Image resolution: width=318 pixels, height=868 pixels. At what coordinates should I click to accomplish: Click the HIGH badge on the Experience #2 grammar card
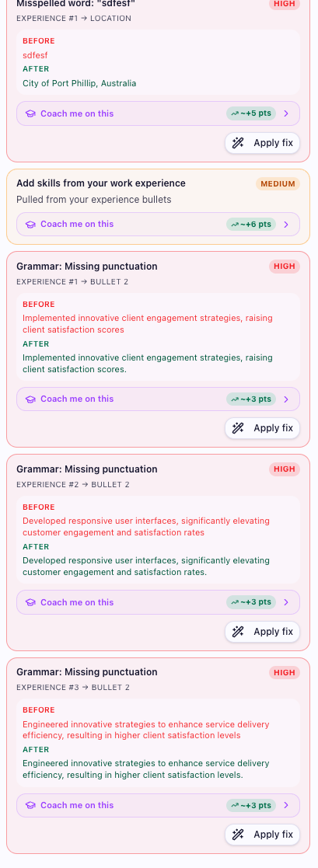(x=285, y=469)
